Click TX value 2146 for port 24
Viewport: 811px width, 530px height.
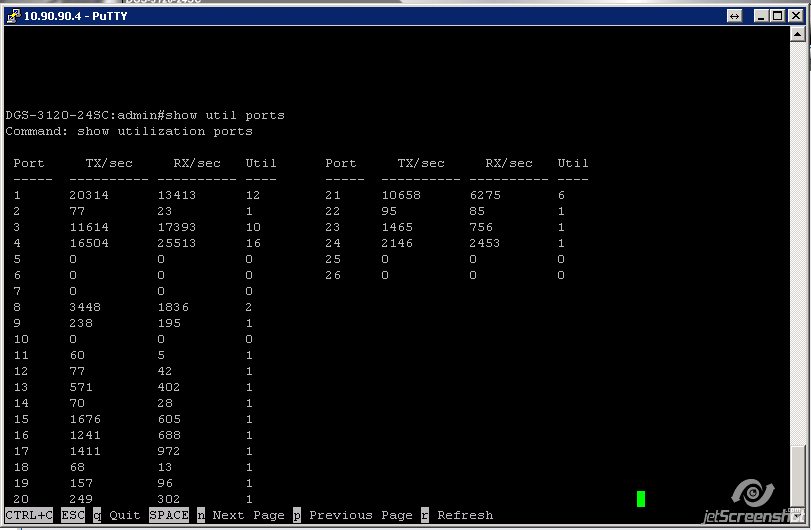coord(397,244)
